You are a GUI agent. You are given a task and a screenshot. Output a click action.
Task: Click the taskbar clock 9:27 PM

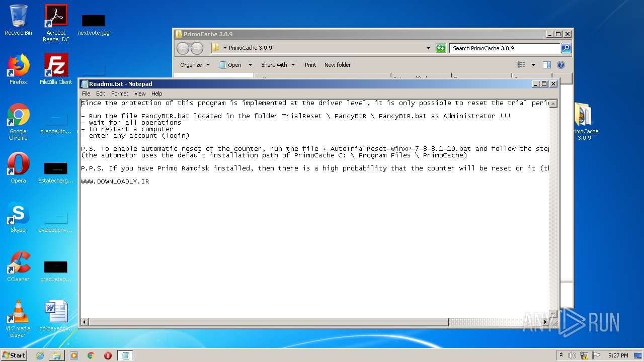pos(618,355)
